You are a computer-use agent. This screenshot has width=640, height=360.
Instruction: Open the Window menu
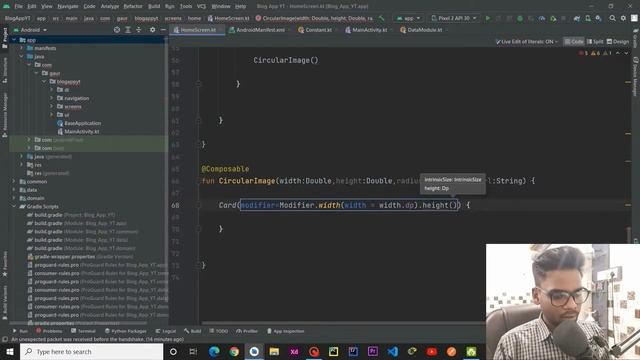pyautogui.click(x=221, y=6)
